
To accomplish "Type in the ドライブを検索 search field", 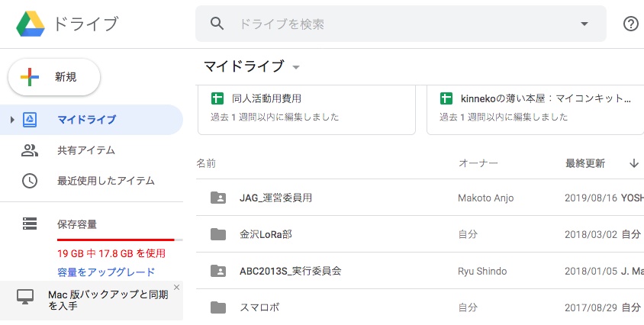I will 397,24.
